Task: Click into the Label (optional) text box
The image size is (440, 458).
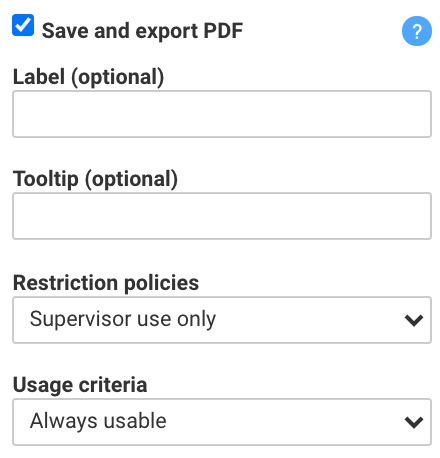Action: [x=222, y=114]
